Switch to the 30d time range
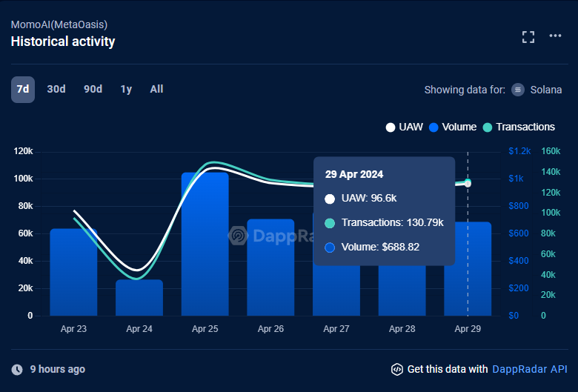This screenshot has width=578, height=392. [56, 90]
